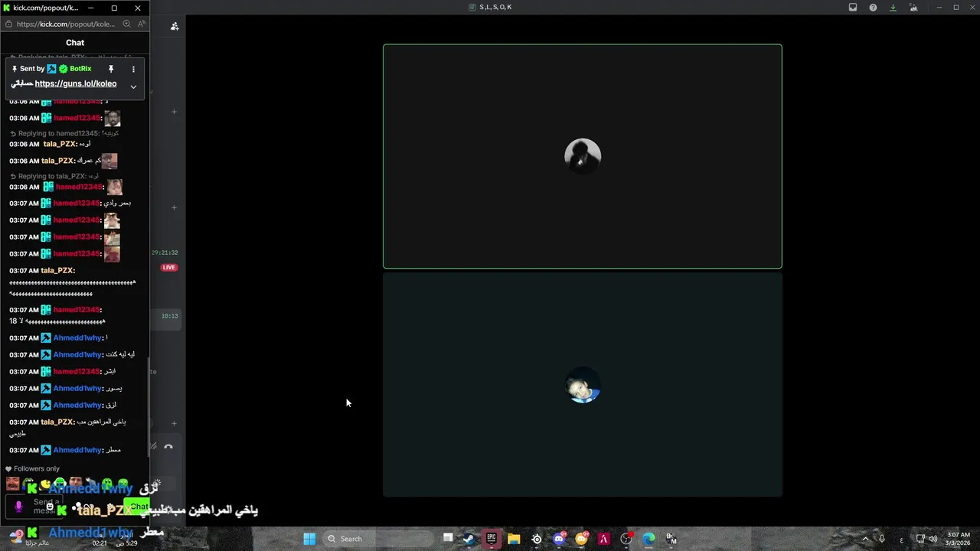Open tala_PZX username in 03:06 AM message
Screen dimensions: 980x551
pos(60,144)
